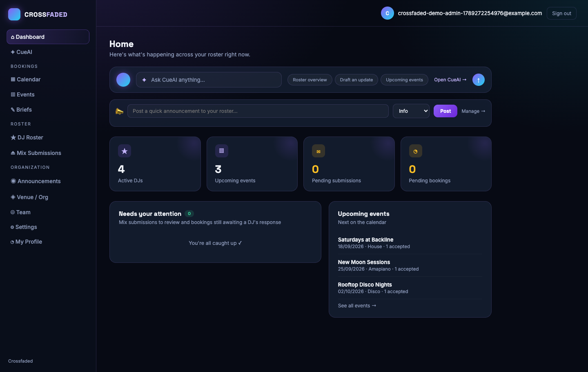Open the Rooftop Disco Nights event
Screen dimensions: 588x372
(365, 285)
